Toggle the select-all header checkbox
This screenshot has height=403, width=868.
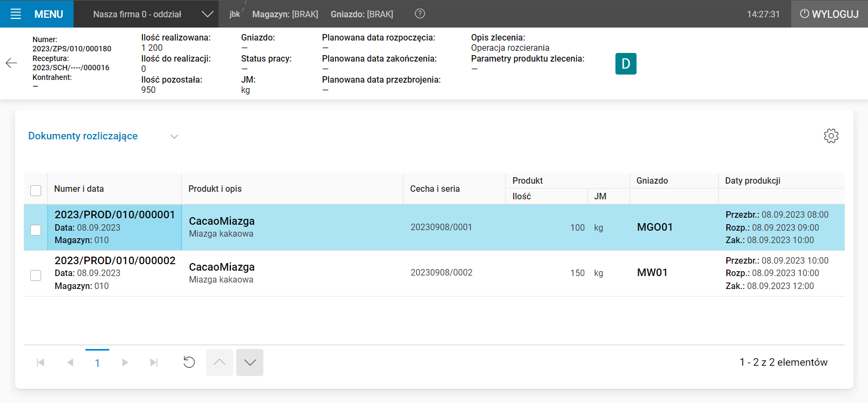pyautogui.click(x=36, y=190)
